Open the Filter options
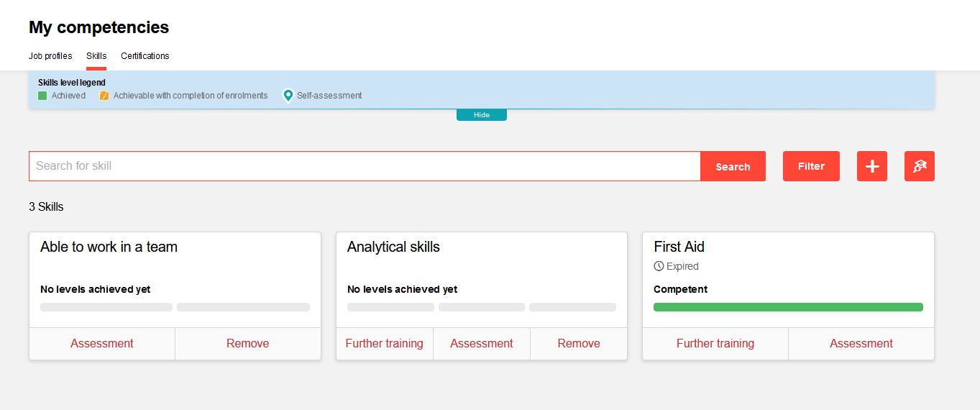Screen dimensions: 980x410 (x=811, y=166)
